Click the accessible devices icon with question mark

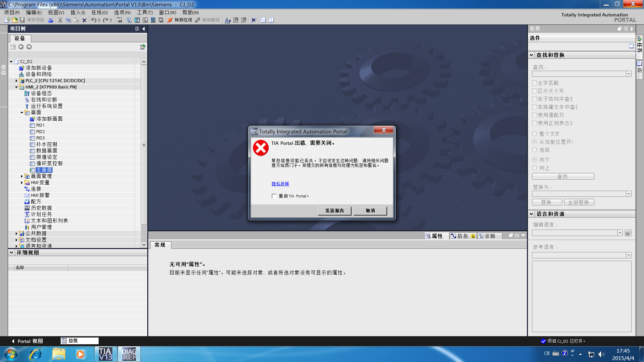(228, 20)
